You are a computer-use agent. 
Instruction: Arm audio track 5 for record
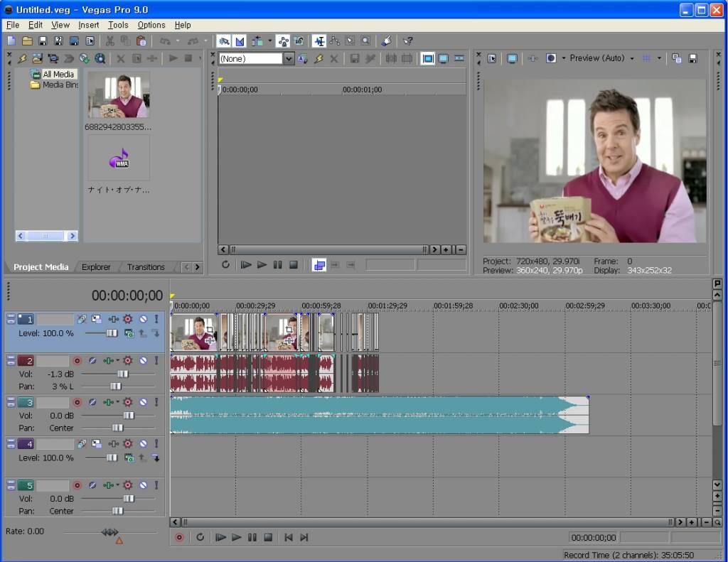[77, 485]
